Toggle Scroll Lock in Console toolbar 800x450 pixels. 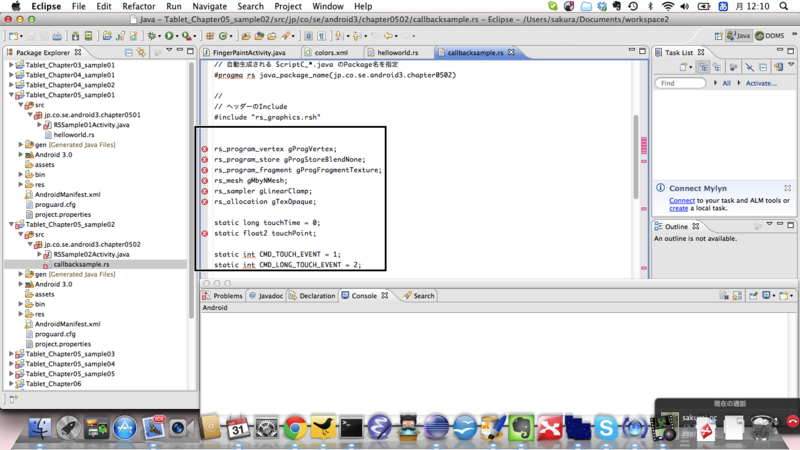[737, 295]
